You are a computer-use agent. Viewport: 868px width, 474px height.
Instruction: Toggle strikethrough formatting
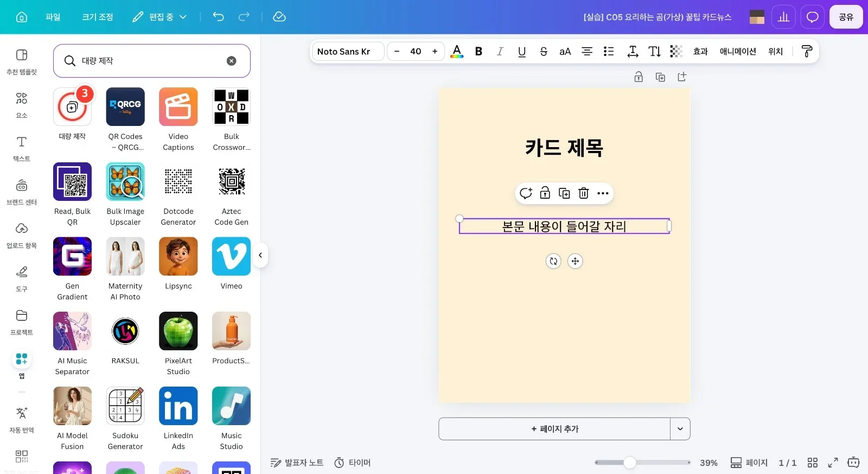pyautogui.click(x=544, y=52)
